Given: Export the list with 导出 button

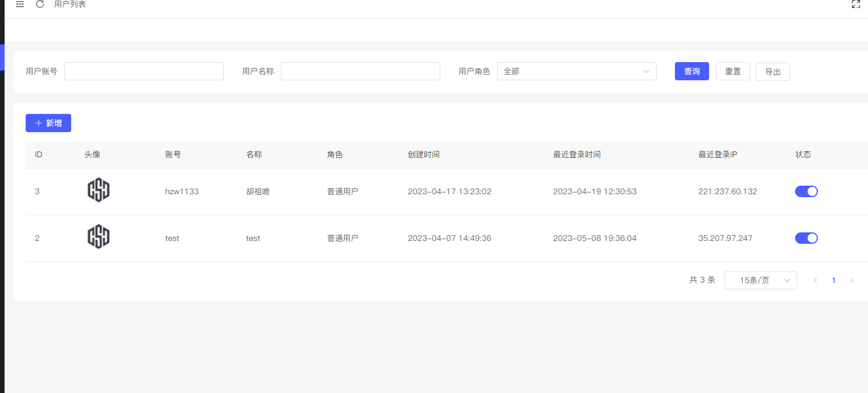Looking at the screenshot, I should (x=772, y=72).
